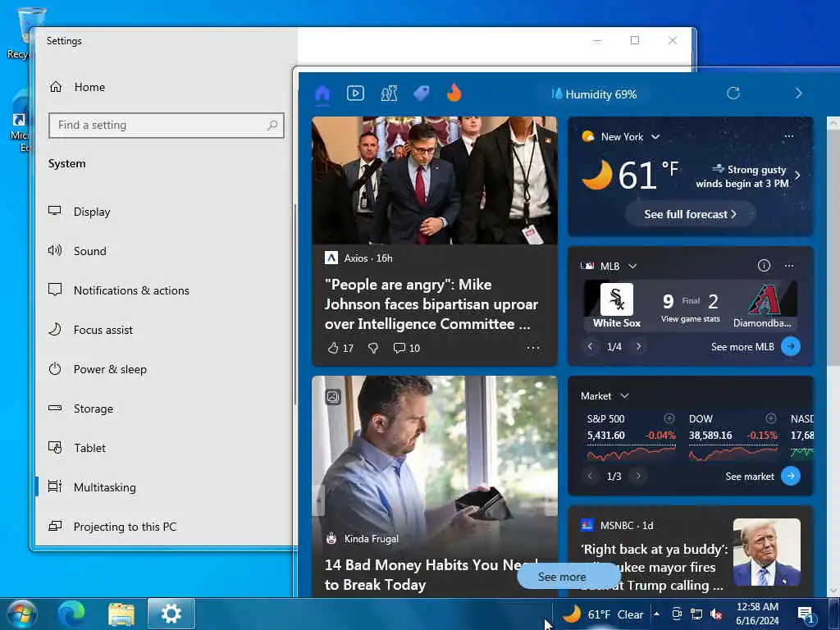Click the Settings navigation pane scrollbar
Image resolution: width=840 pixels, height=630 pixels.
(x=294, y=305)
